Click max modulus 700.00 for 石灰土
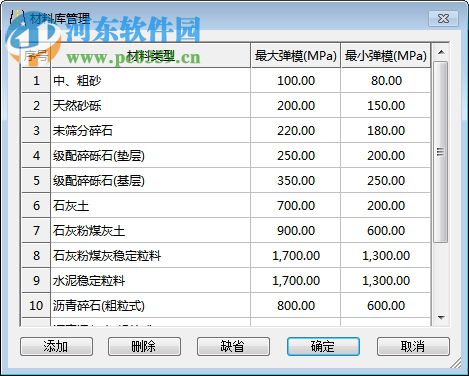Screen dimensions: 469x376 296,206
